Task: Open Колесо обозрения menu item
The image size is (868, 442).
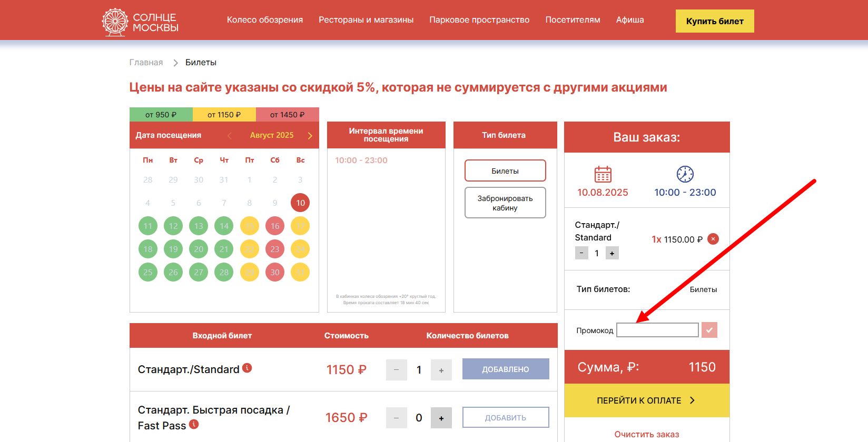Action: pyautogui.click(x=265, y=20)
